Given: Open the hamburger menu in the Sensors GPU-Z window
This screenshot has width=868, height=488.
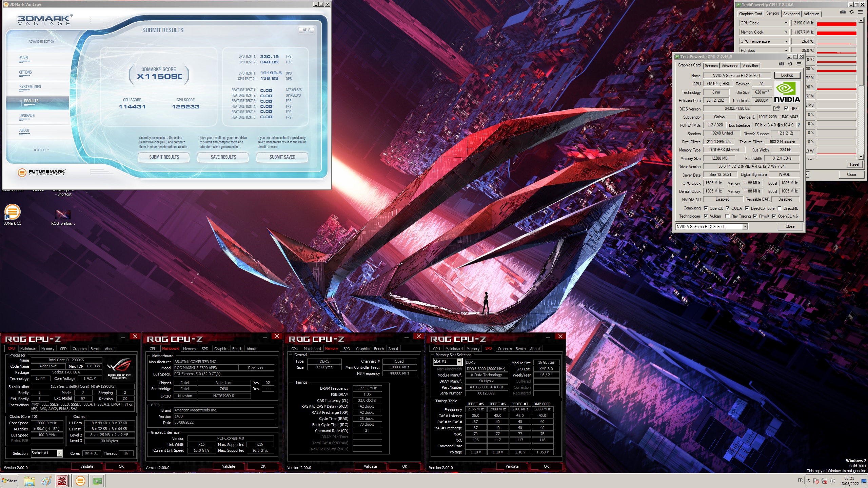Looking at the screenshot, I should coord(860,12).
